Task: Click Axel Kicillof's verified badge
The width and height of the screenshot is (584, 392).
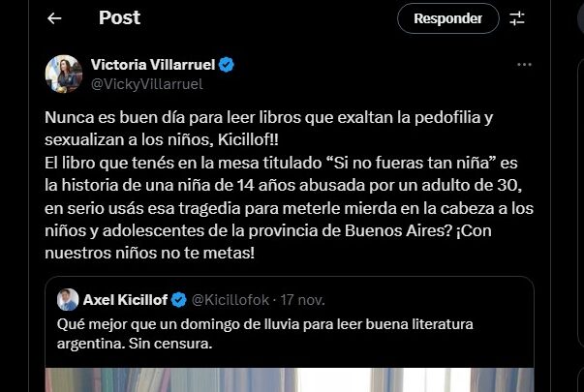Action: coord(179,300)
